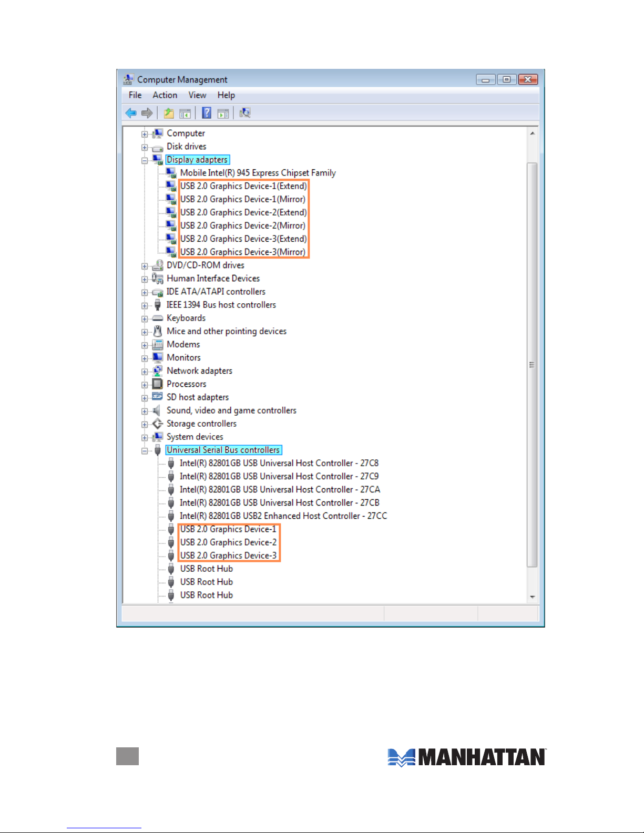The width and height of the screenshot is (644, 833).
Task: Toggle the Show/Hide Console Tree icon
Action: [x=185, y=114]
